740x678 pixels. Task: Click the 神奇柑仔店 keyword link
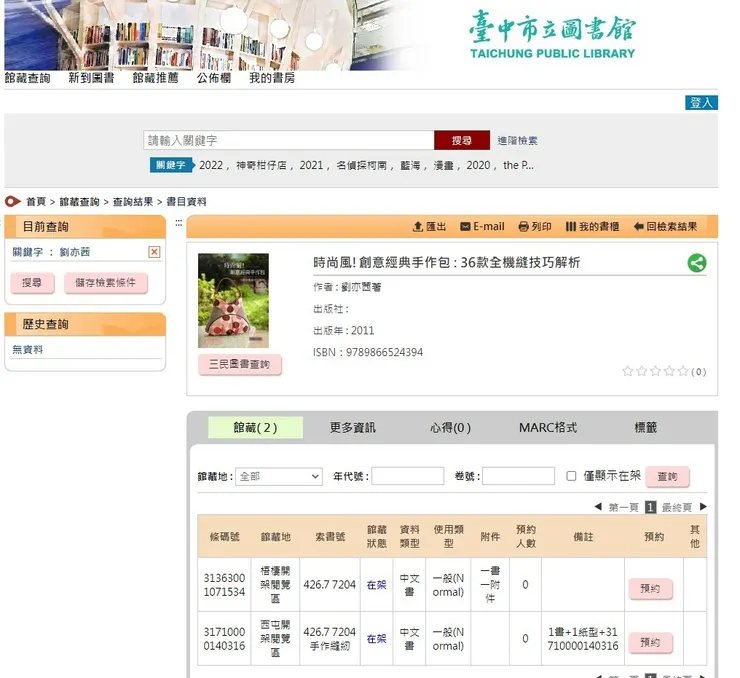coord(261,165)
